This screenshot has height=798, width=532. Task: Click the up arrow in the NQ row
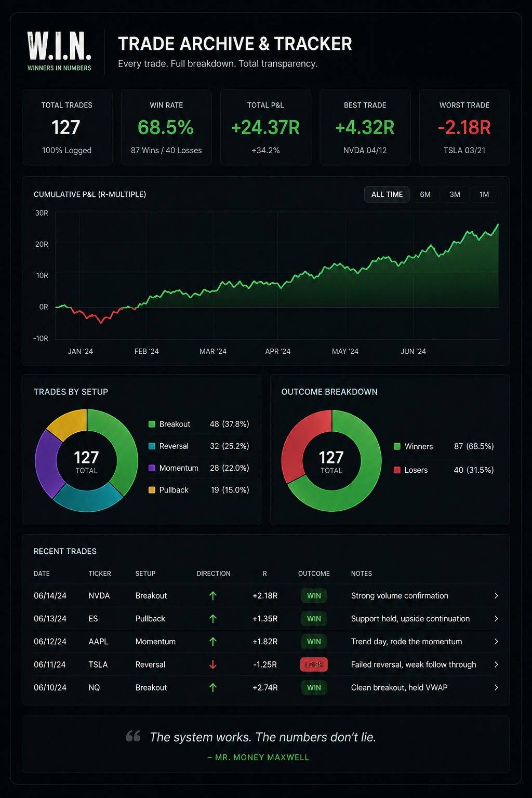coord(213,687)
